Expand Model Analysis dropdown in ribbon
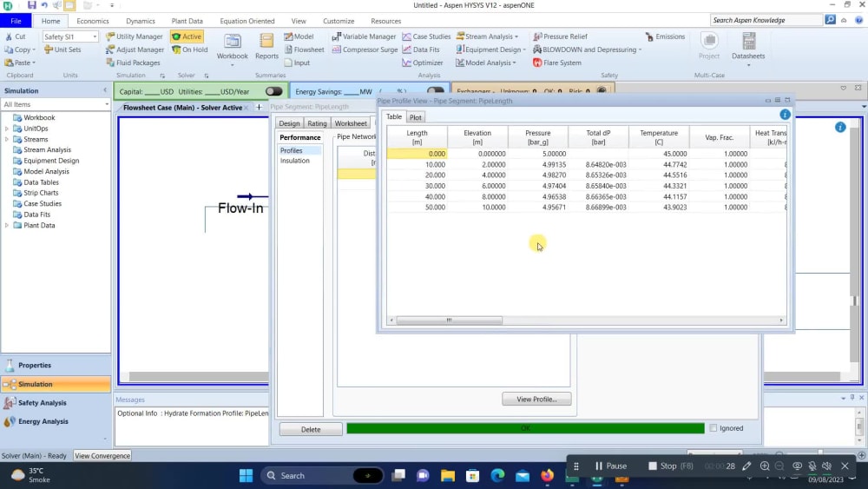The width and height of the screenshot is (868, 489). pos(514,63)
